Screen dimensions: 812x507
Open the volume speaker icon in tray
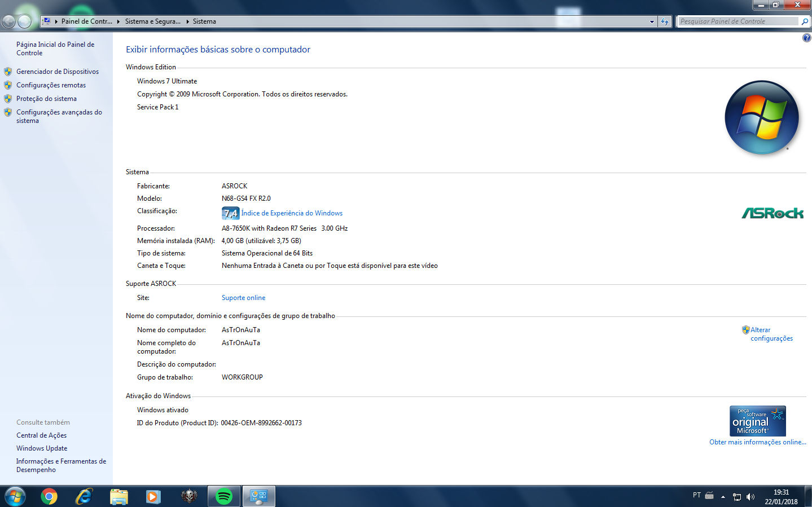click(x=750, y=497)
